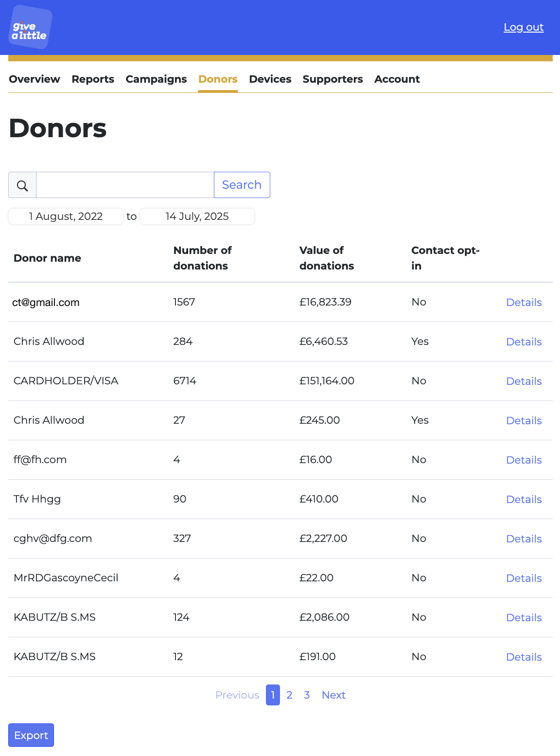Viewport: 560px width, 756px height.
Task: Click the Give a Little logo
Action: 31,27
